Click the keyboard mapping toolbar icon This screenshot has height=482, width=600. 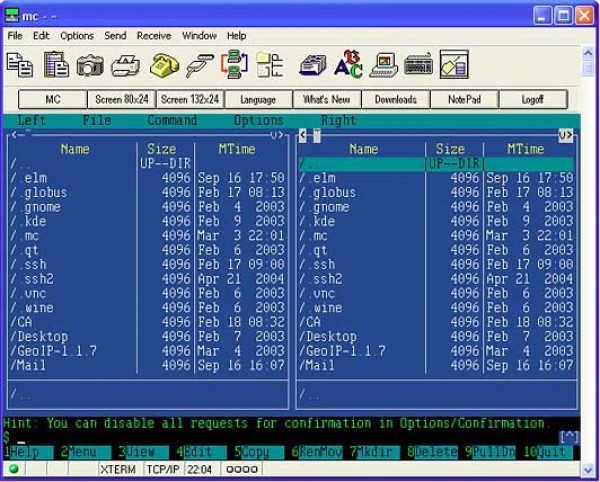(x=418, y=65)
